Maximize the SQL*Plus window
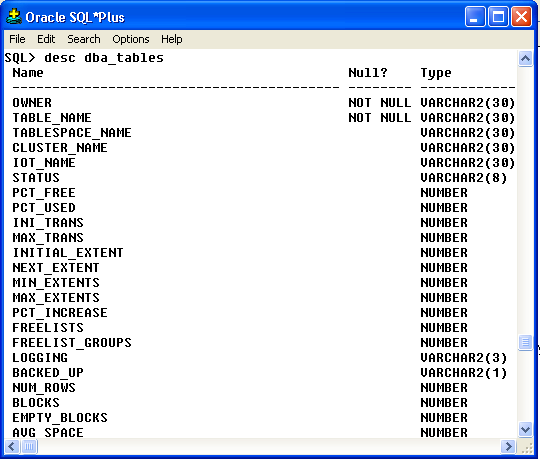Viewport: 540px width, 460px height. [x=498, y=17]
